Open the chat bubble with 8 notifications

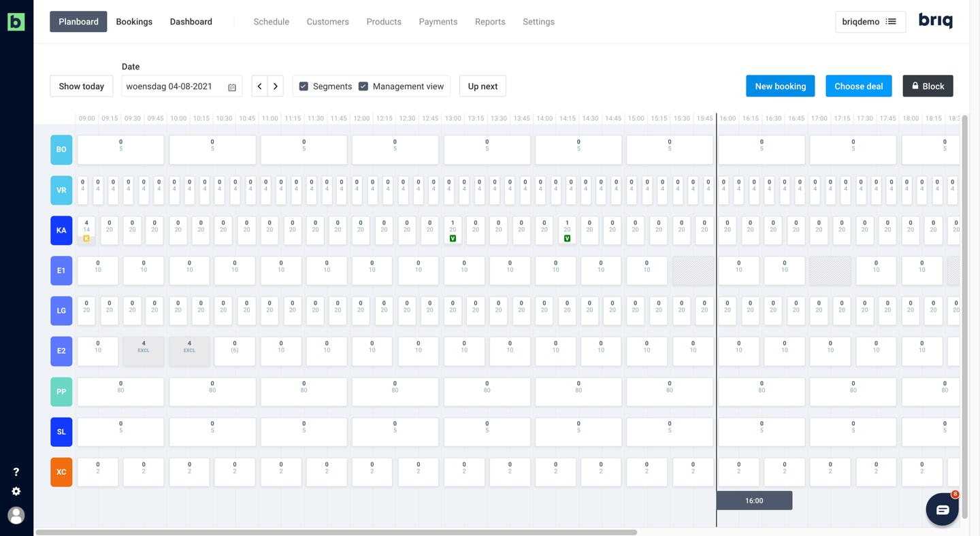942,509
